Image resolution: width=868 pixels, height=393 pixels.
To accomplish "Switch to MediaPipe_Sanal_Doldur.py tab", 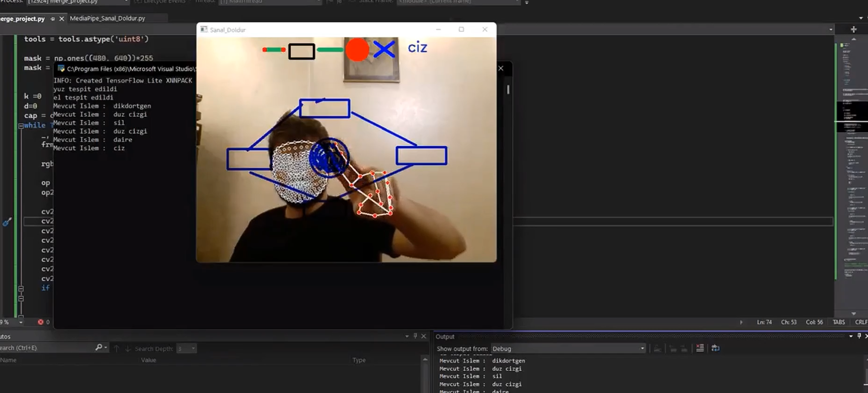I will (107, 18).
